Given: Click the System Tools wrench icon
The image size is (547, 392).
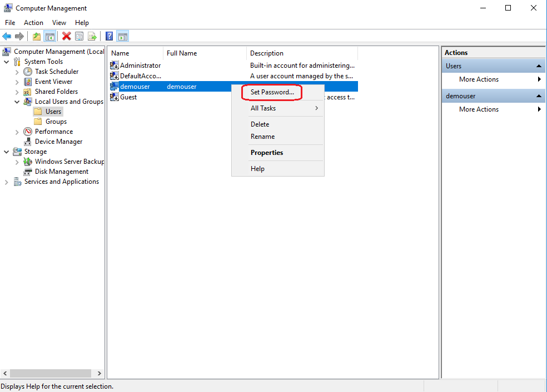Looking at the screenshot, I should coord(17,62).
